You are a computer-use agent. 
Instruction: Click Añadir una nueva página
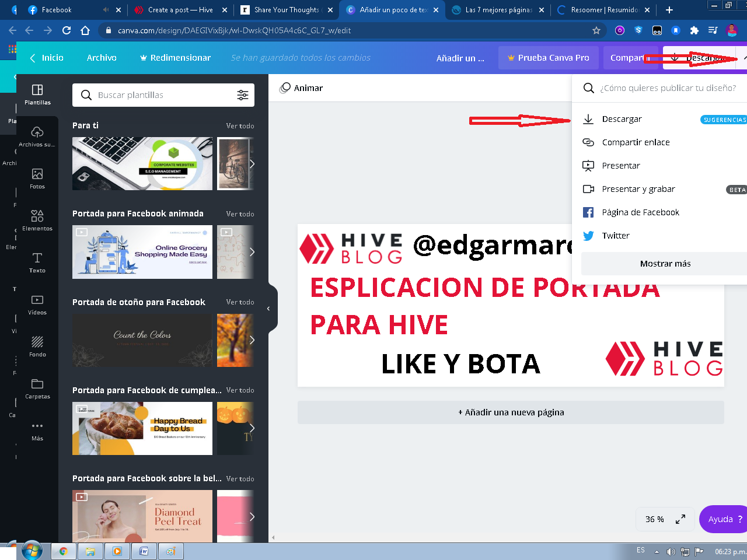click(x=511, y=412)
